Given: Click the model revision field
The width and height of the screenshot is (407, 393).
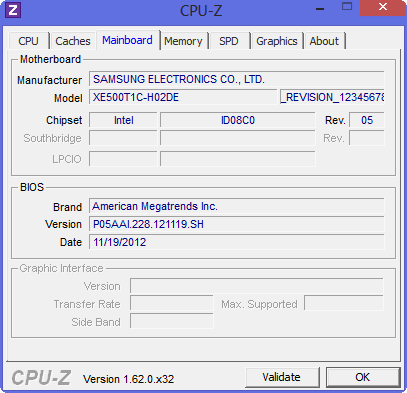Looking at the screenshot, I should [332, 97].
